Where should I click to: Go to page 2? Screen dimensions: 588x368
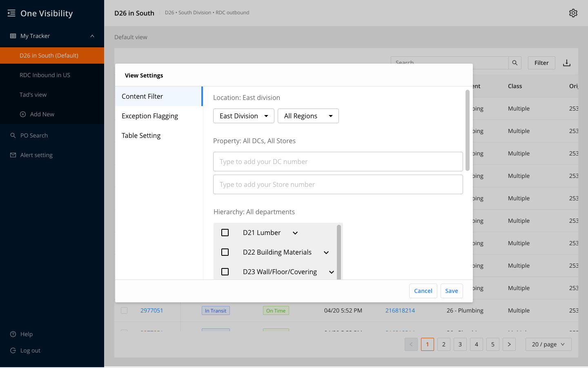click(444, 344)
